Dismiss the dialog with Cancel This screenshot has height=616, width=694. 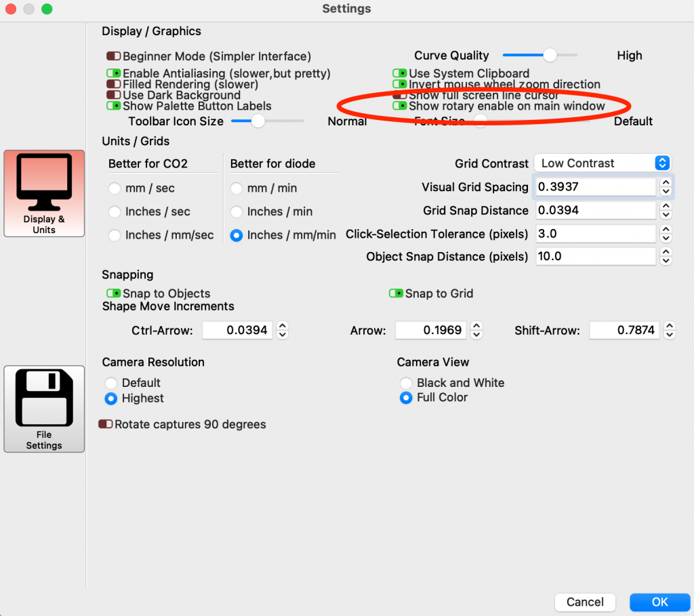pyautogui.click(x=584, y=602)
